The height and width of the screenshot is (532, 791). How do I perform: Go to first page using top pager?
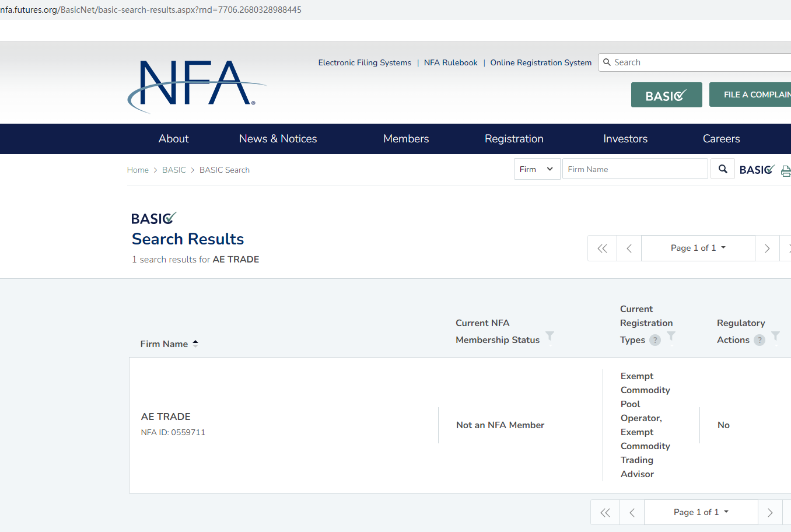(x=602, y=249)
